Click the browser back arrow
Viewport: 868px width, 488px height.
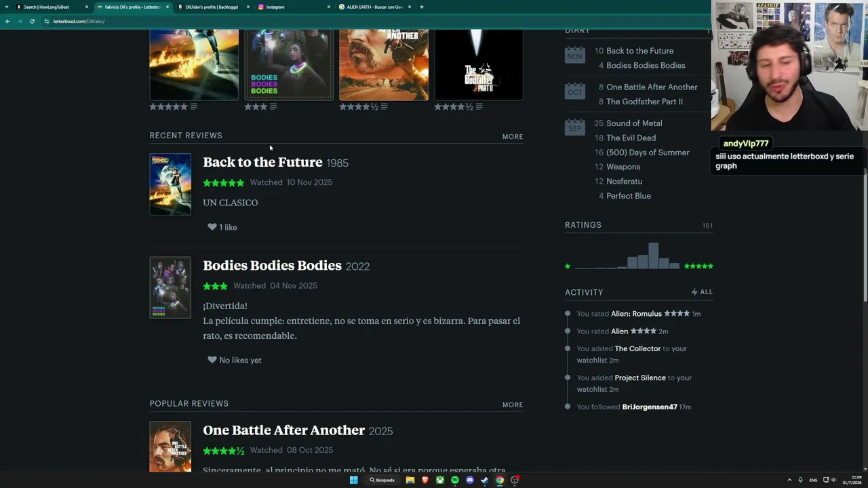point(7,21)
